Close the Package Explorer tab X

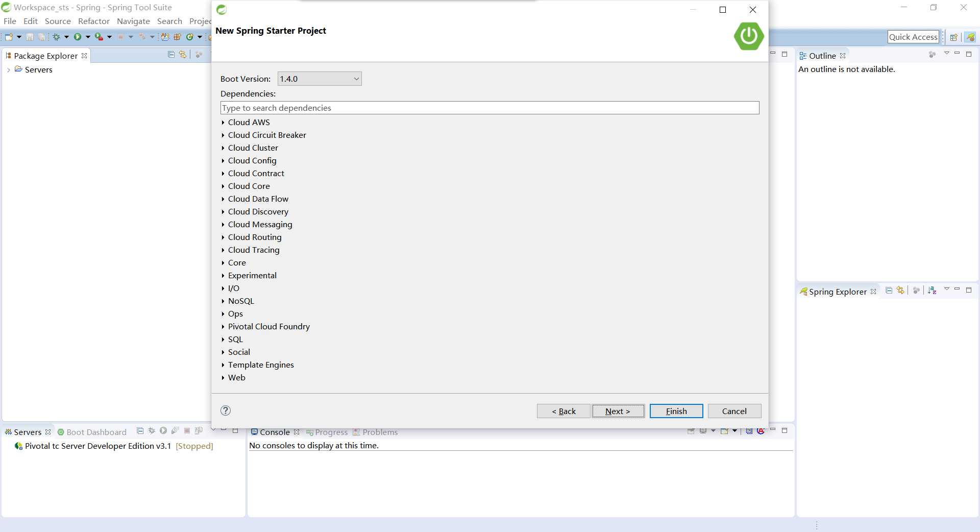point(84,56)
